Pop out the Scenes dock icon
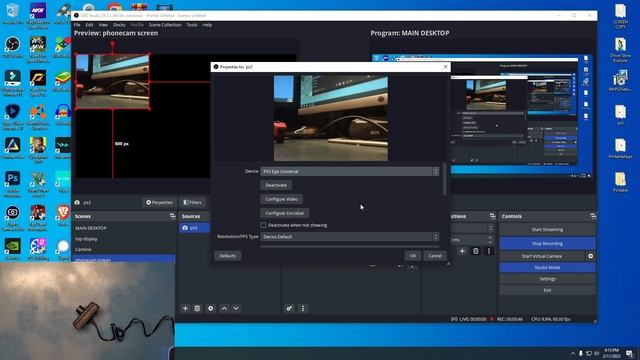The image size is (640, 360). point(172,216)
